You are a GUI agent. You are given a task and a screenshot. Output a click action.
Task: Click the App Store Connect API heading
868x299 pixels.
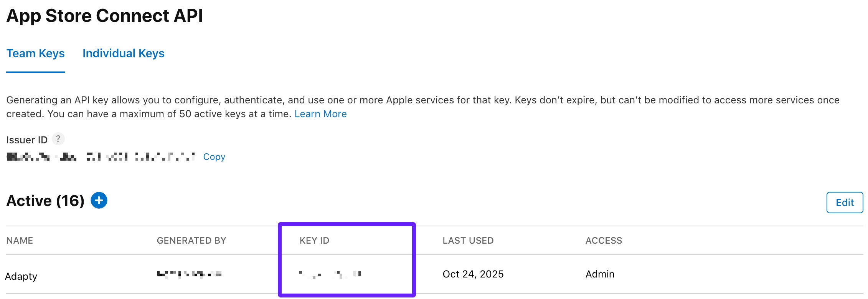[x=104, y=16]
